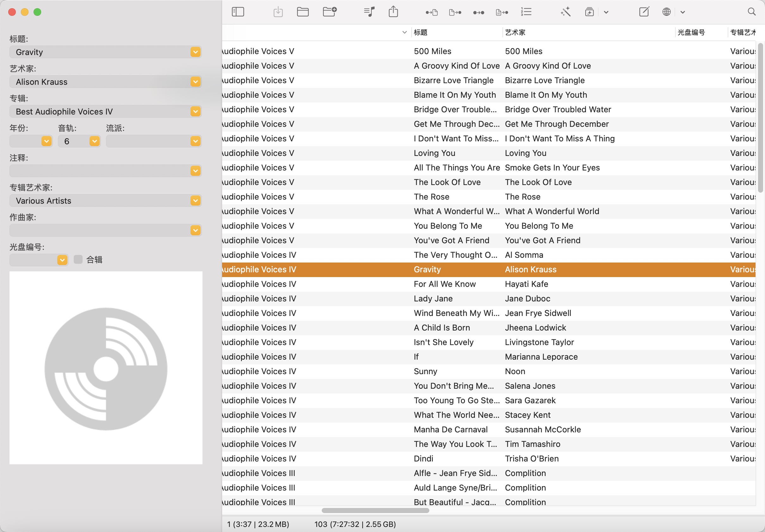Toggle the 合辑 compilation checkbox

tap(78, 259)
